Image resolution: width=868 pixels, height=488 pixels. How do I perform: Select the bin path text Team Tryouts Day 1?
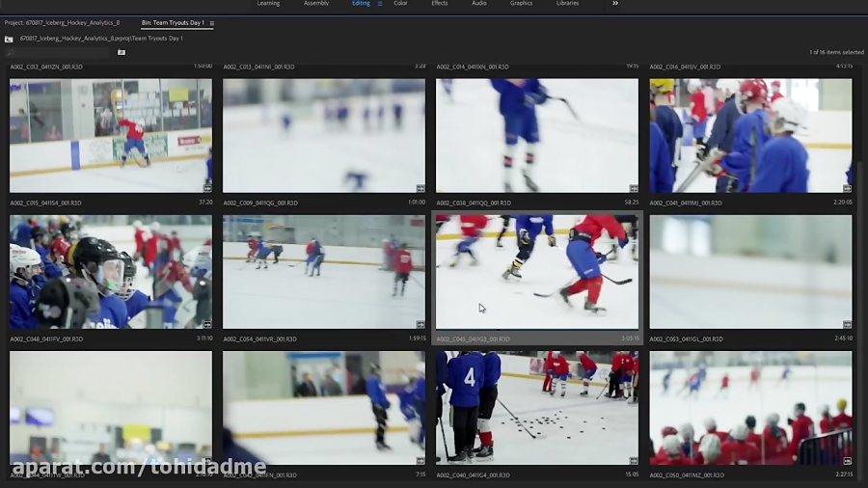point(158,39)
